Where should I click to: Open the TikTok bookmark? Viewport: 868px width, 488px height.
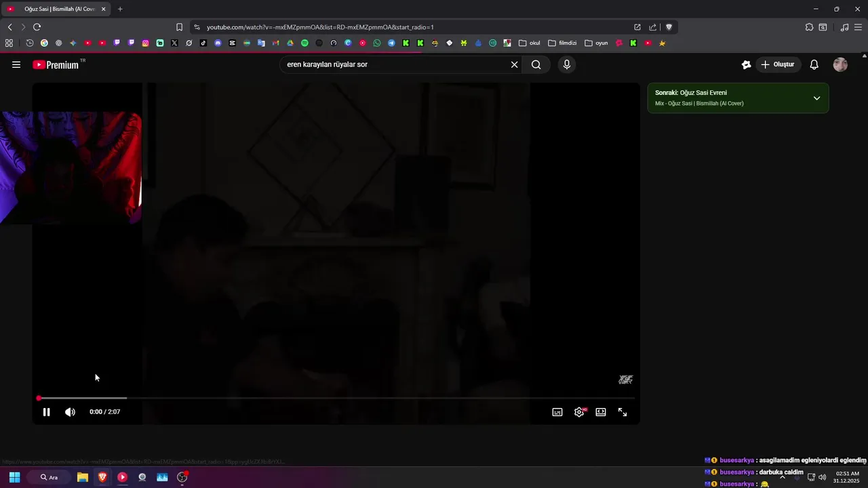203,43
